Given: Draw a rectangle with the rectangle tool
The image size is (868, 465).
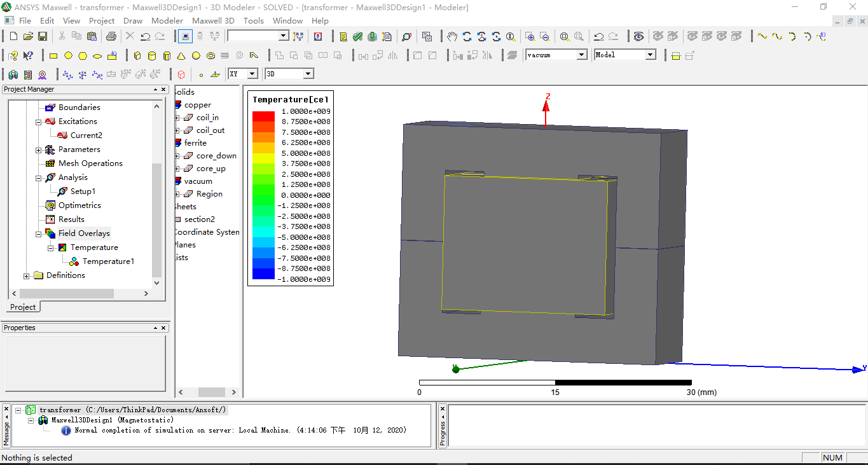Looking at the screenshot, I should tap(53, 56).
